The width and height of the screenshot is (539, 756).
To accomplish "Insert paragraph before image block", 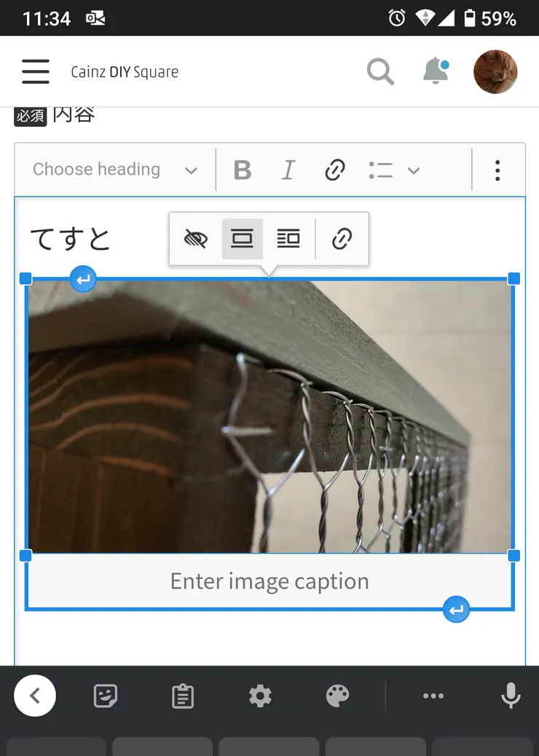I will [x=83, y=278].
